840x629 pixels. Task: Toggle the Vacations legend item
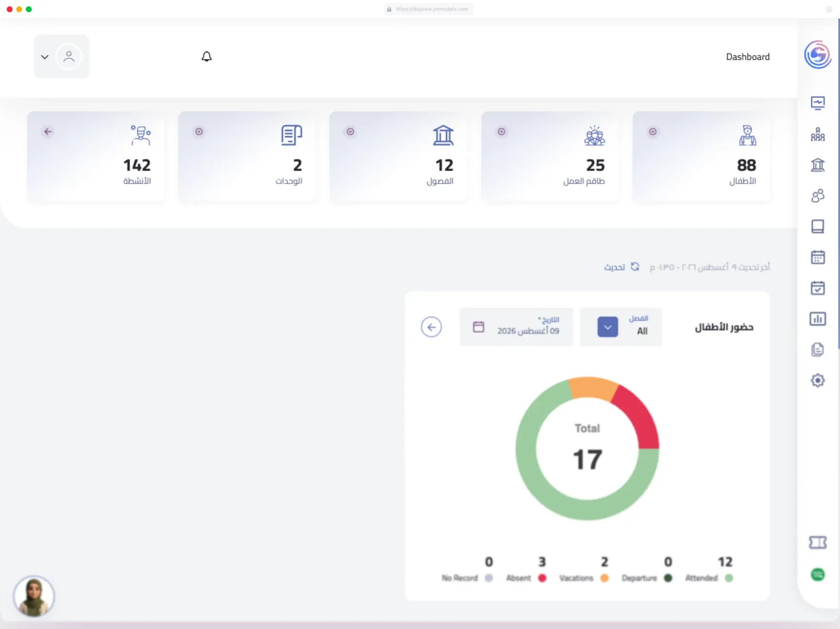584,578
